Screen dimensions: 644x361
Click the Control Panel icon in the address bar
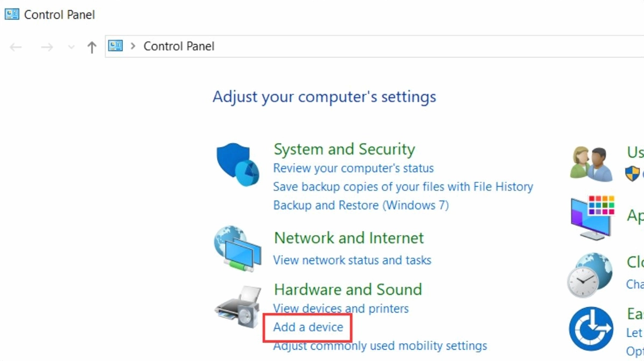[115, 46]
